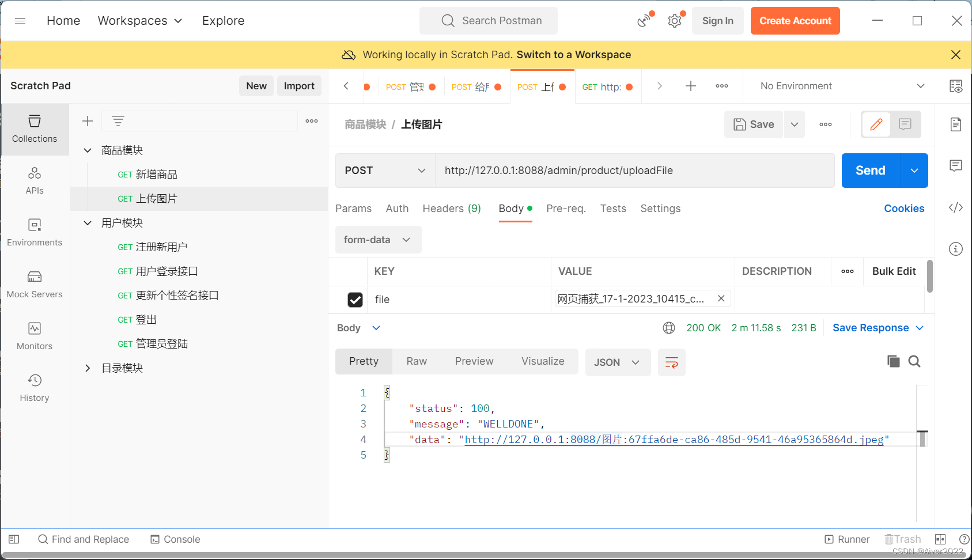Click the New button

point(256,86)
